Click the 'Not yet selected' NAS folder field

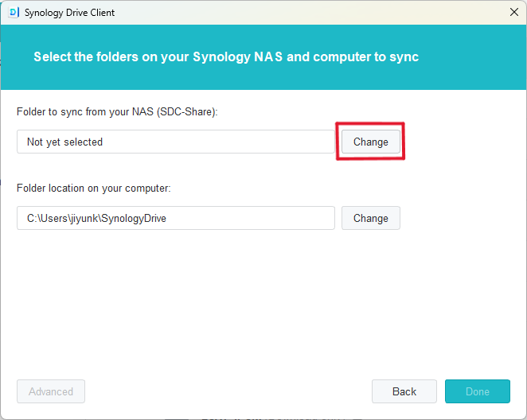tap(175, 142)
